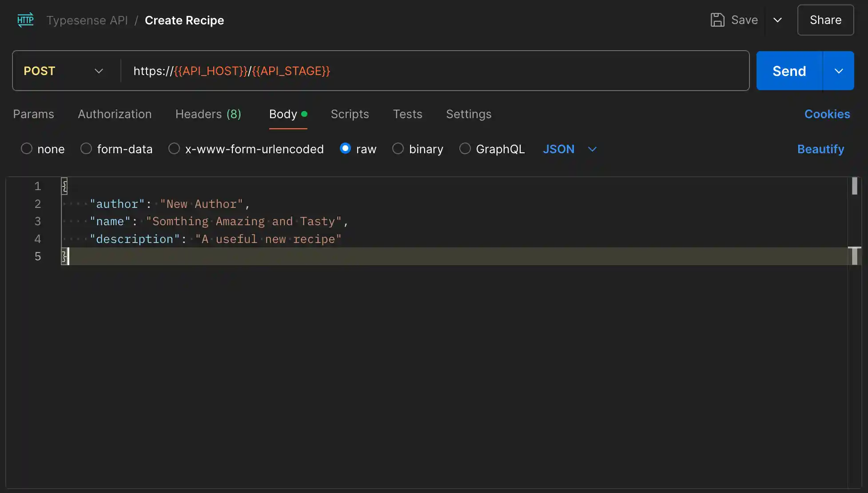Image resolution: width=868 pixels, height=493 pixels.
Task: Switch to the Params tab
Action: [x=33, y=114]
